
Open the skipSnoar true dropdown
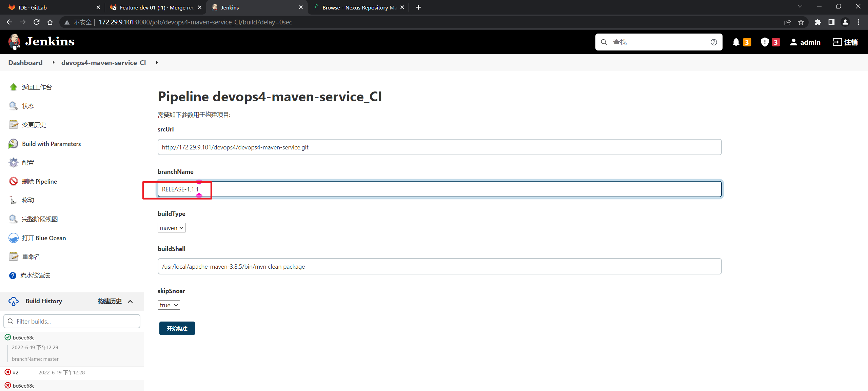pyautogui.click(x=169, y=305)
